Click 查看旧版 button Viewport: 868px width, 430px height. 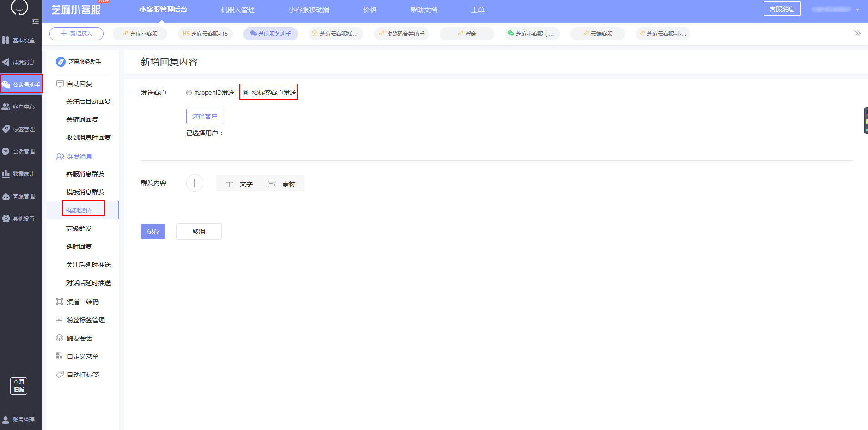point(19,386)
